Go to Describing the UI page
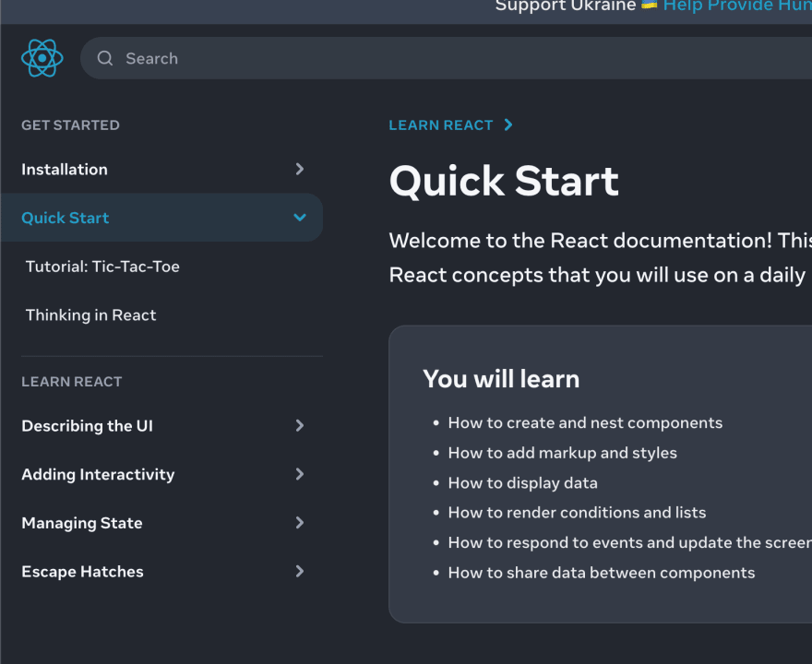Image resolution: width=812 pixels, height=664 pixels. [x=87, y=426]
